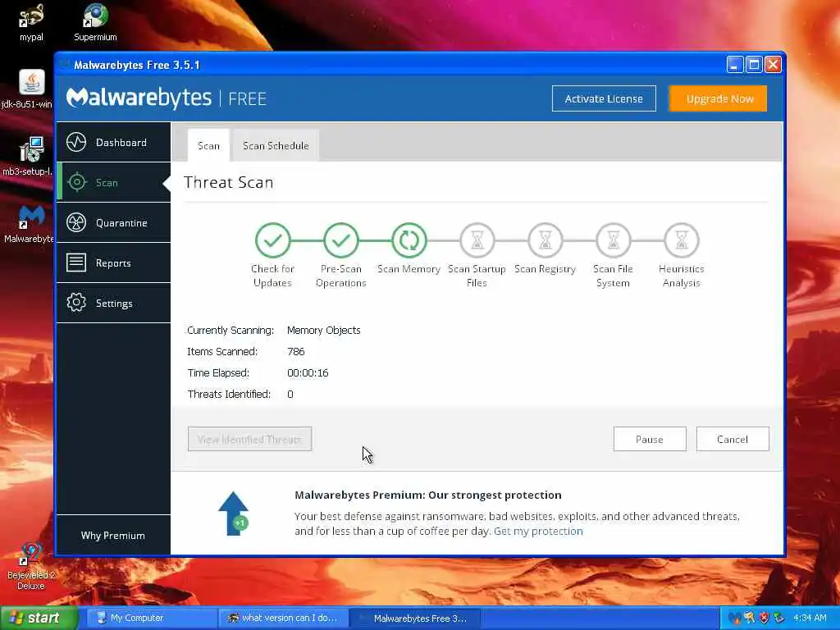Click the 'Currently Scanning:' label

(x=231, y=330)
